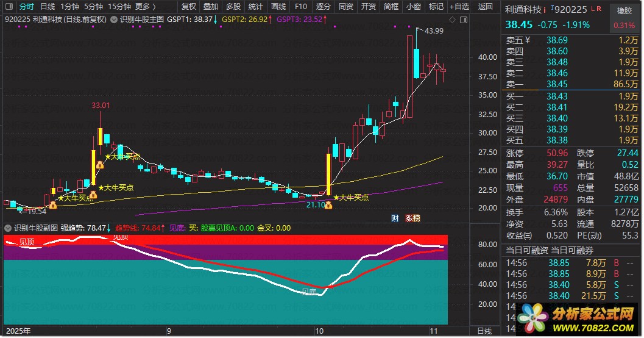The height and width of the screenshot is (338, 644).
Task: Click the money bag icon under the 33.01 peak candle
Action: tap(100, 165)
